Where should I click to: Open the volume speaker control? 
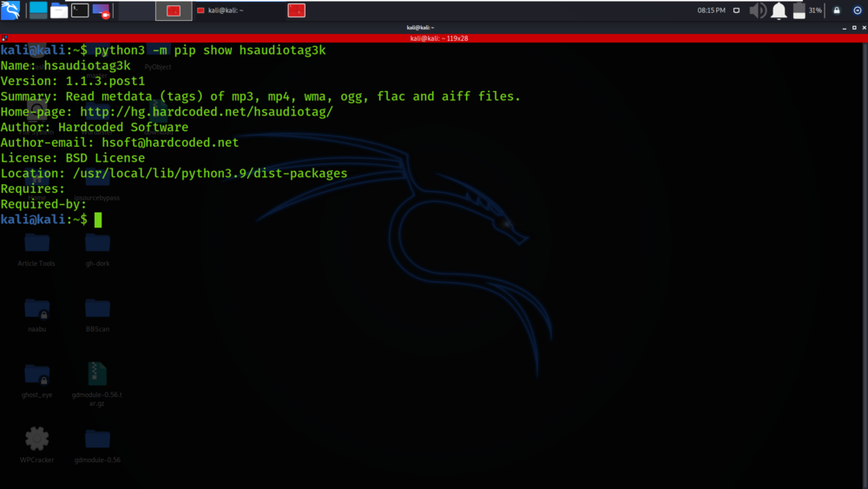[x=757, y=10]
